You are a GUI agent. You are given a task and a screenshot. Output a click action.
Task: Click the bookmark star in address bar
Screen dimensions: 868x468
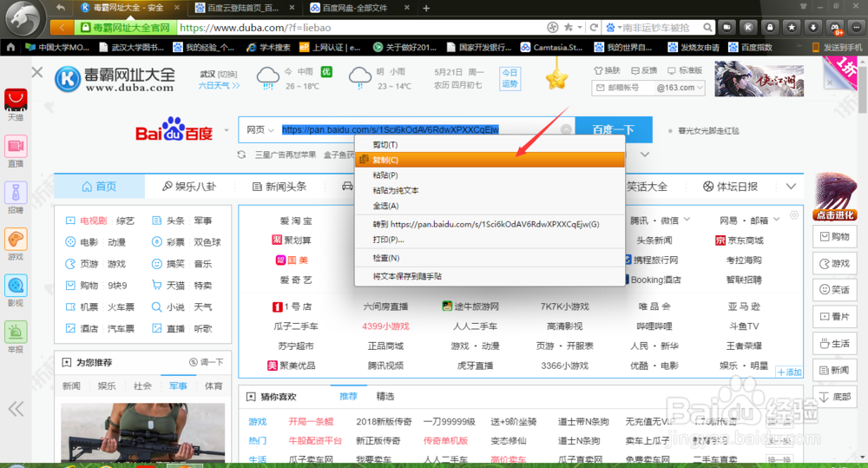pyautogui.click(x=569, y=27)
